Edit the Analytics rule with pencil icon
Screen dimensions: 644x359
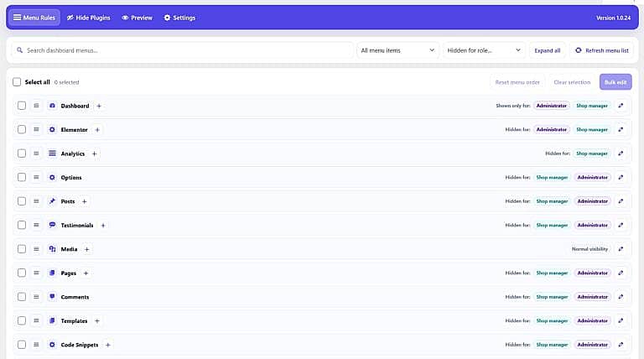tap(621, 153)
